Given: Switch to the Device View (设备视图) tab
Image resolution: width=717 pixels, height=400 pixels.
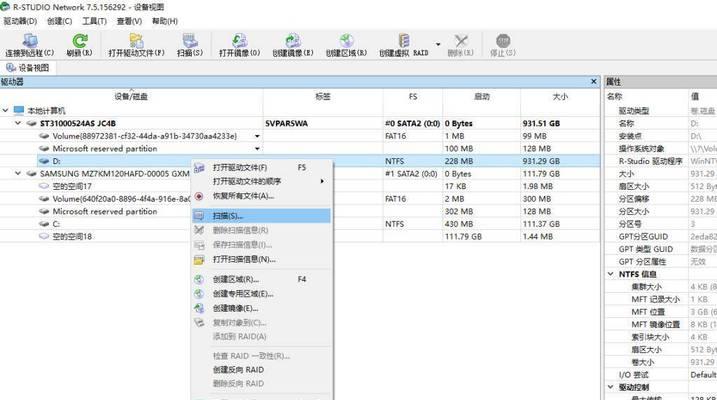Looking at the screenshot, I should pyautogui.click(x=28, y=68).
